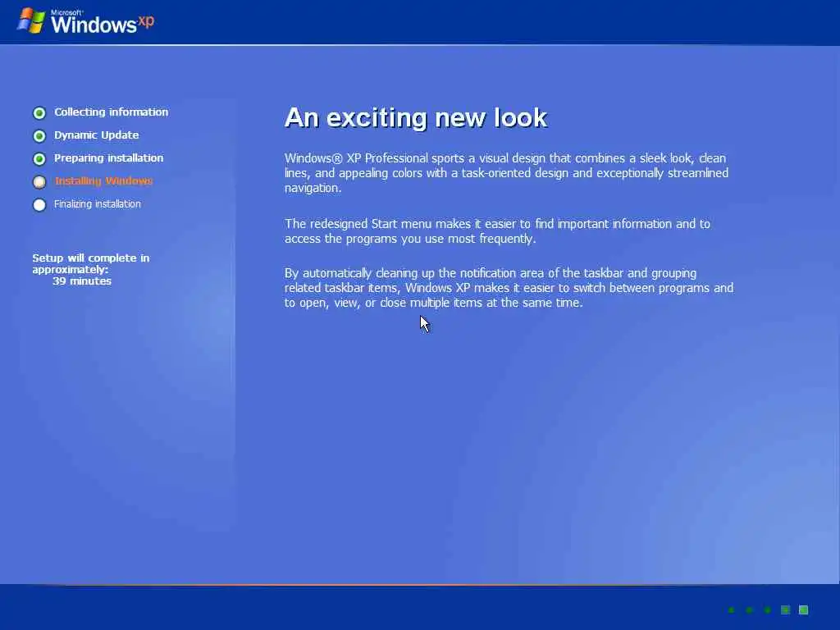Click the white bullet beside Finalizing installation
The width and height of the screenshot is (840, 630).
click(39, 204)
